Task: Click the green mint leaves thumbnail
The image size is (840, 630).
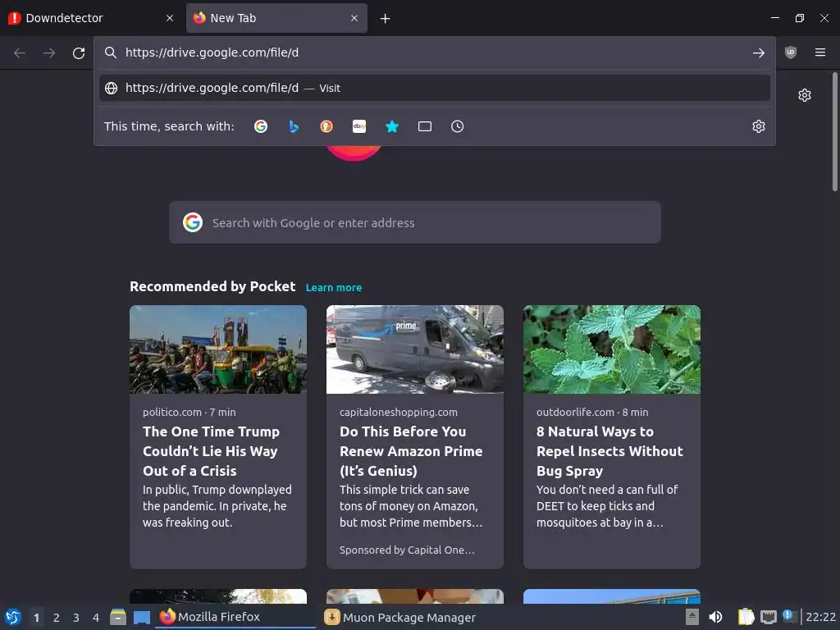Action: coord(612,349)
